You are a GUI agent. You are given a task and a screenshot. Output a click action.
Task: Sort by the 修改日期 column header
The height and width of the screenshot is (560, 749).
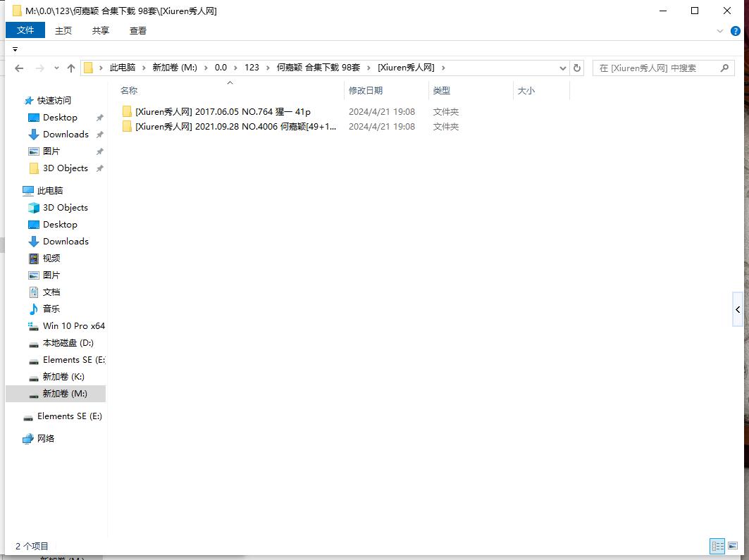click(x=366, y=91)
